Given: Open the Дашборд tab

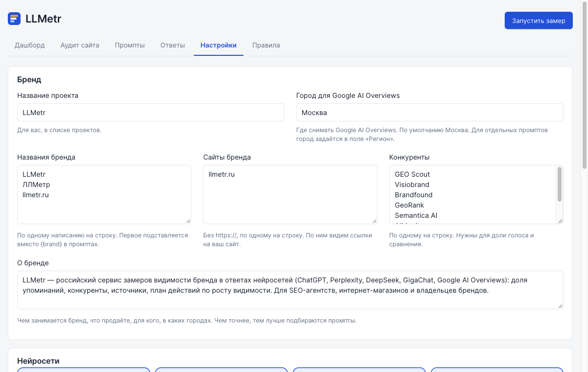Looking at the screenshot, I should coord(29,45).
